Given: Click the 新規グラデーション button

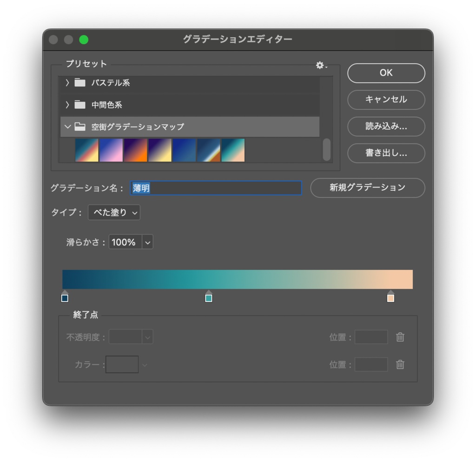Looking at the screenshot, I should click(368, 187).
